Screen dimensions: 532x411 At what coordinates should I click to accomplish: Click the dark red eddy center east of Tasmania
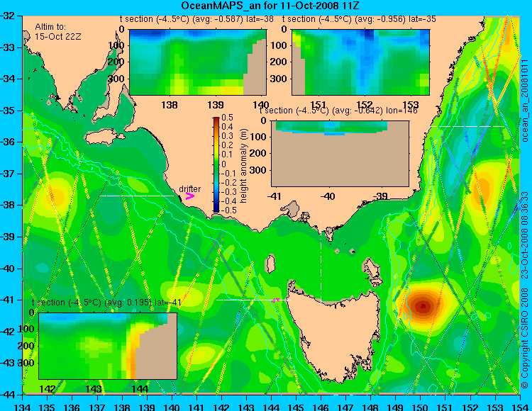[x=423, y=306]
